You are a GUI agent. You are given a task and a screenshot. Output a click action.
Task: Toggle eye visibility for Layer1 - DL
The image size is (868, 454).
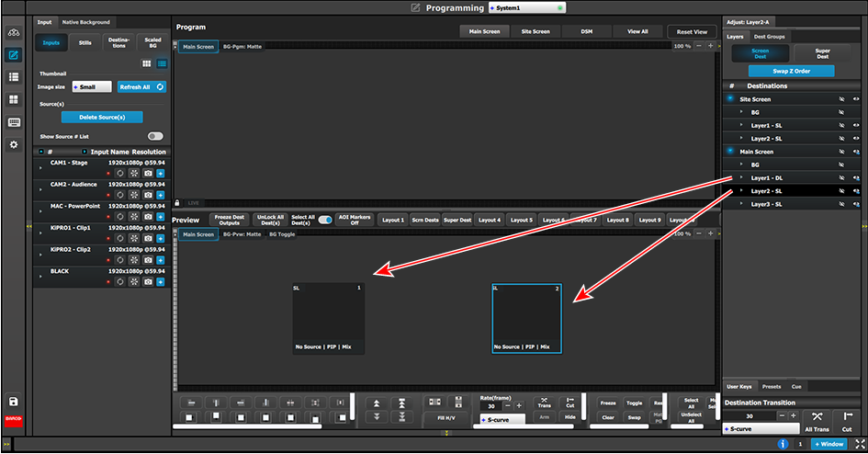pos(856,178)
